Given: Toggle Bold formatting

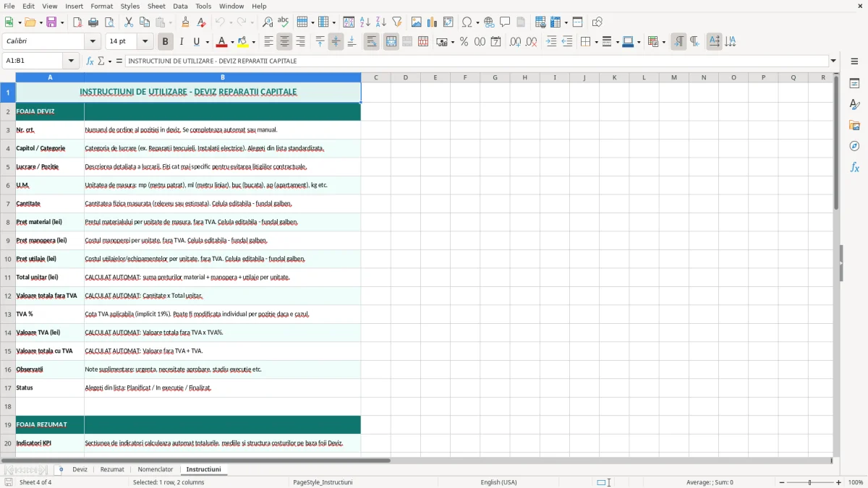Looking at the screenshot, I should coord(165,42).
